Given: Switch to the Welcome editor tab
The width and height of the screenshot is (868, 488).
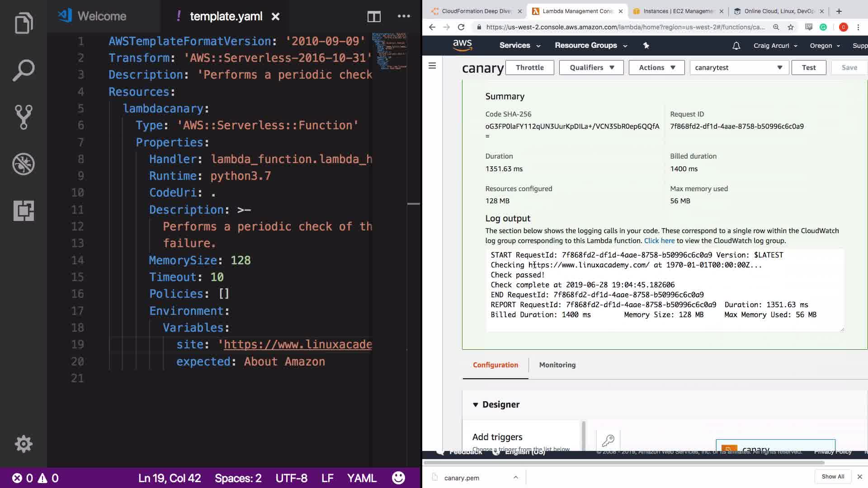Looking at the screenshot, I should [102, 16].
